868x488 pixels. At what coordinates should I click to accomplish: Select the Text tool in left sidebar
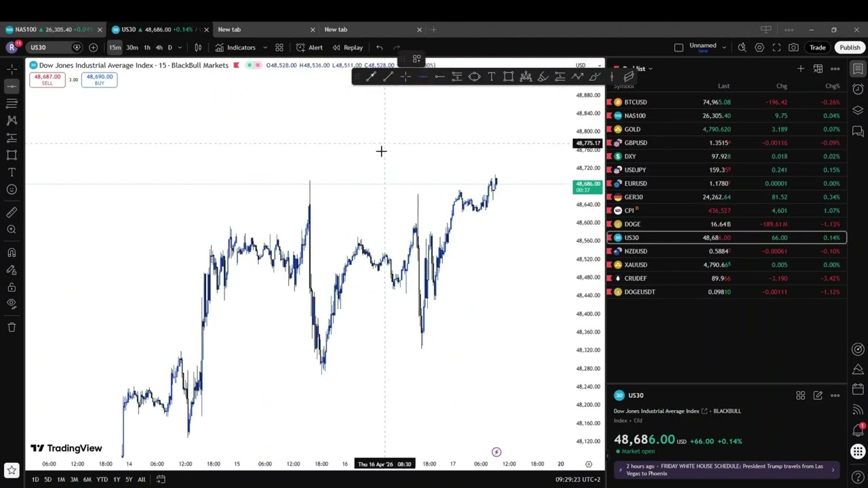(12, 172)
